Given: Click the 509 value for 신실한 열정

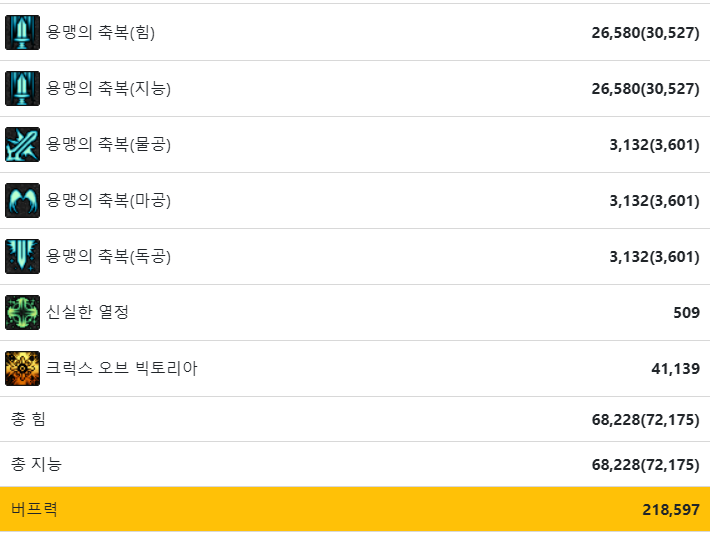Looking at the screenshot, I should 686,313.
